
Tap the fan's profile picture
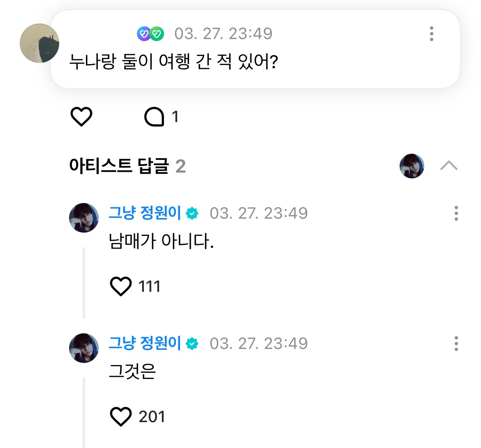coord(39,43)
